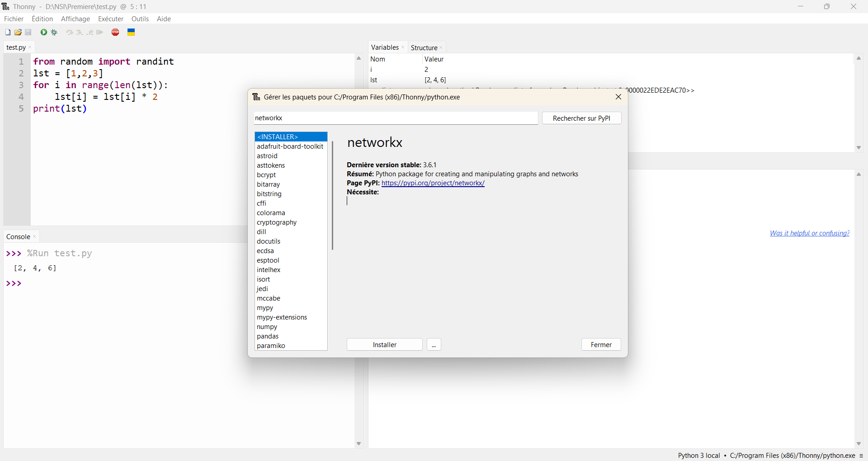868x461 pixels.
Task: Open a file with the folder icon
Action: pos(18,32)
